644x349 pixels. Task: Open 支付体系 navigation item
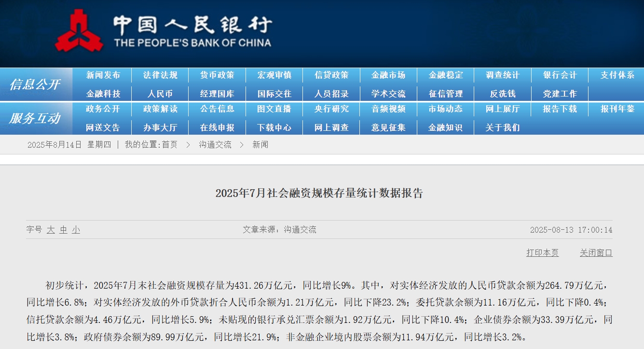coord(617,75)
